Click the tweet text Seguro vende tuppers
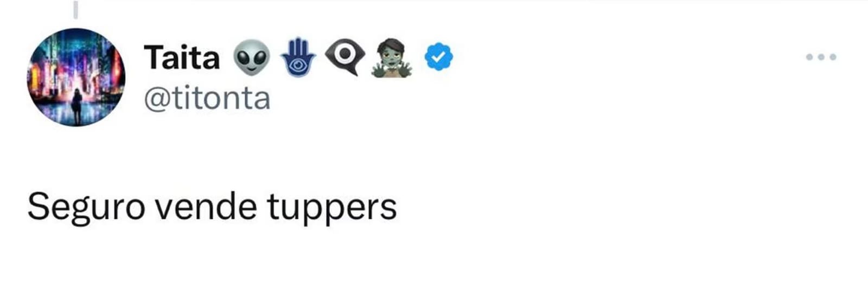The height and width of the screenshot is (285, 868). (x=212, y=208)
